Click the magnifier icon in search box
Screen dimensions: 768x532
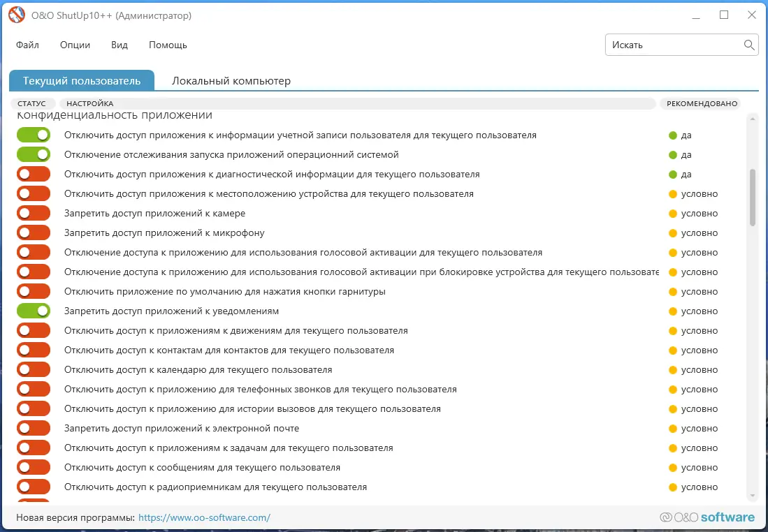[x=748, y=45]
